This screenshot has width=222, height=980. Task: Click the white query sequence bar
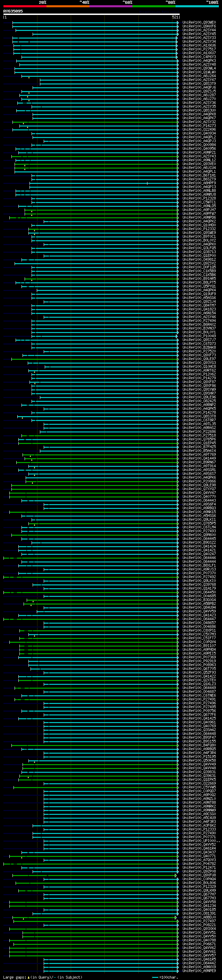click(x=92, y=14)
